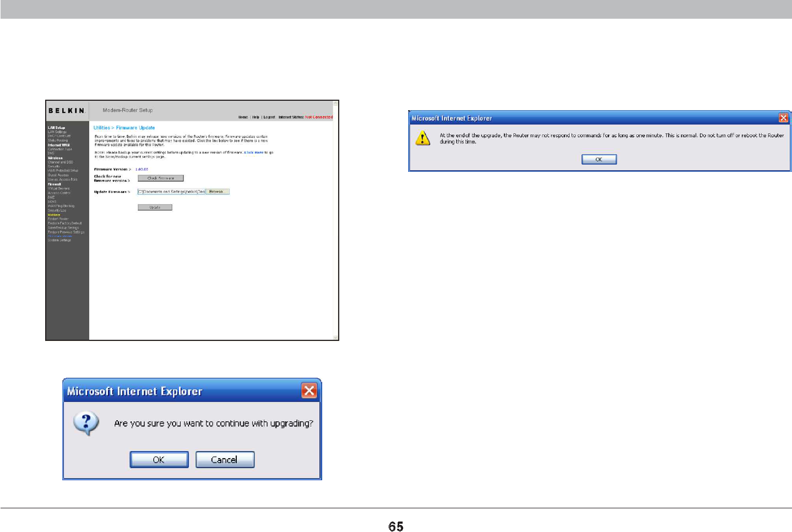The height and width of the screenshot is (532, 792).
Task: Cancel the upgrade confirmation dialog
Action: coord(225,460)
